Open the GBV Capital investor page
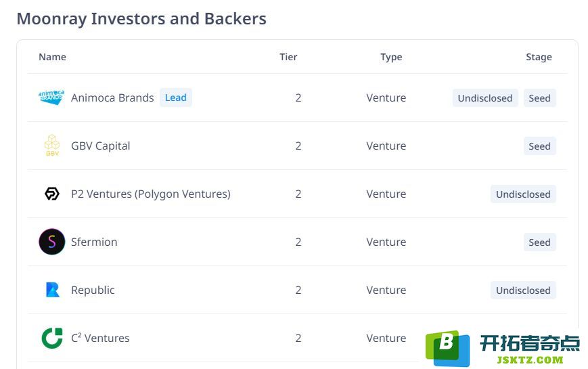The width and height of the screenshot is (588, 369). pos(101,146)
